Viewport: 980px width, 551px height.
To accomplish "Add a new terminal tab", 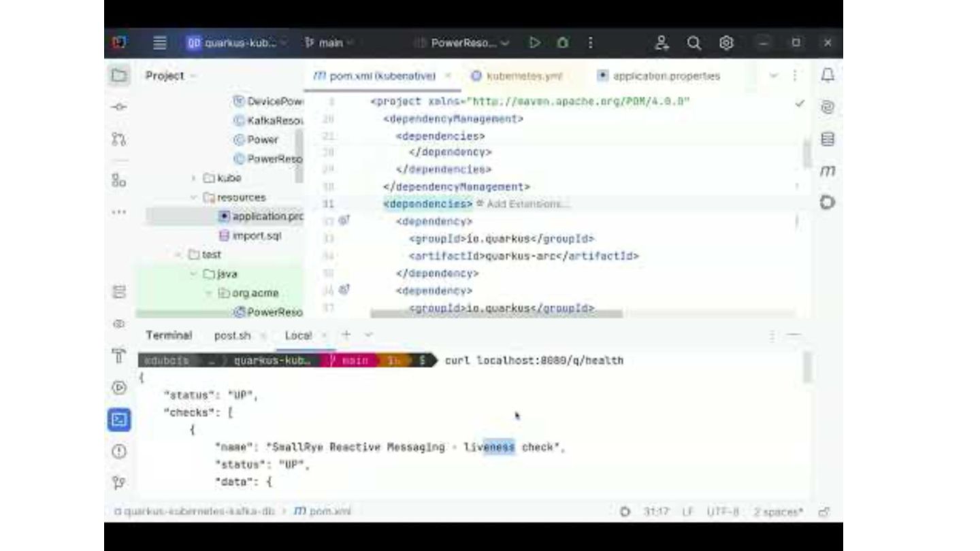I will coord(346,335).
